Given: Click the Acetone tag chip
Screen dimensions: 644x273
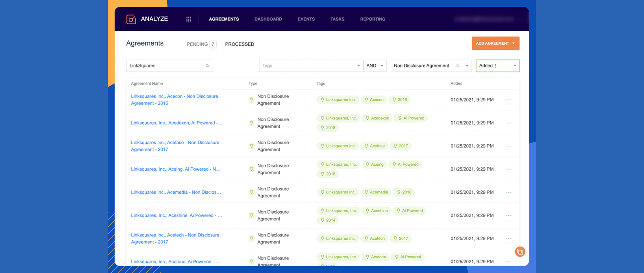Looking at the screenshot, I should (x=376, y=258).
